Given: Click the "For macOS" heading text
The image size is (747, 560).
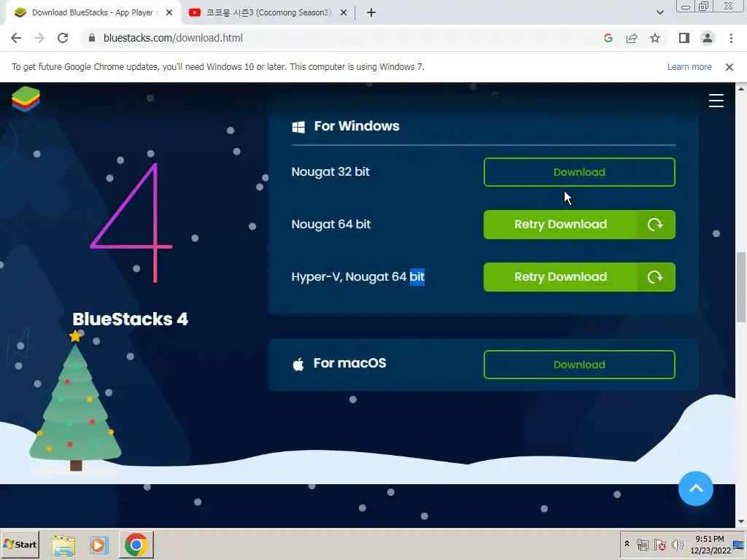Looking at the screenshot, I should coord(349,363).
